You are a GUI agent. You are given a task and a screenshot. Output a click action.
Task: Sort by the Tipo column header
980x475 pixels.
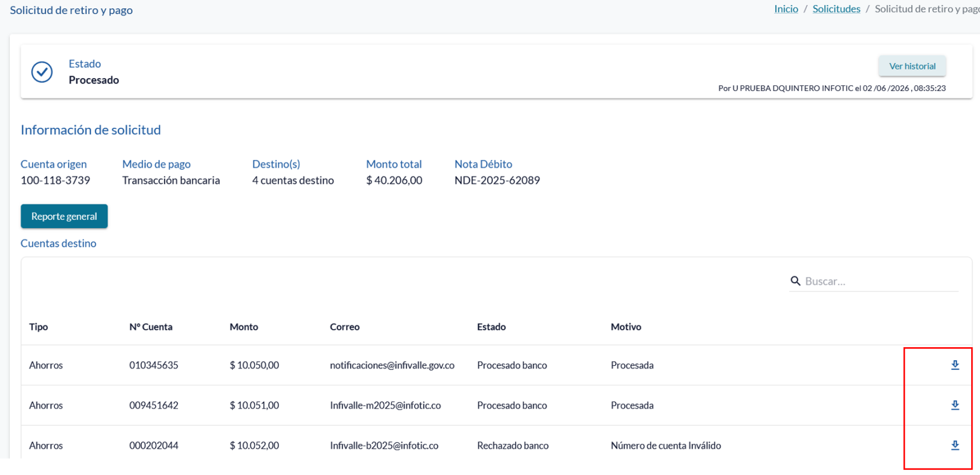38,327
